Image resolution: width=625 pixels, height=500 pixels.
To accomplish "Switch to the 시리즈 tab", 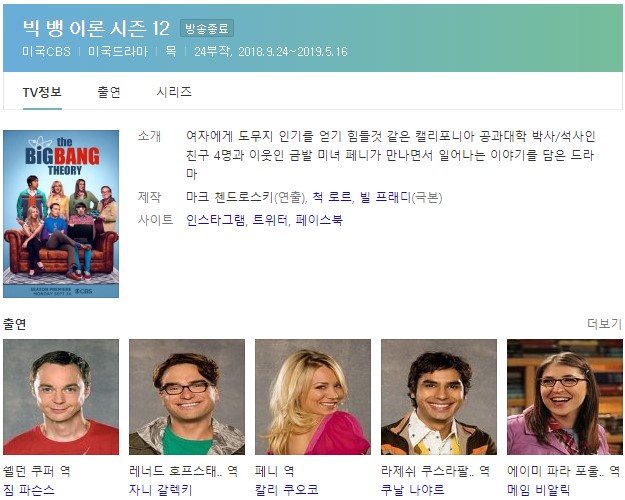I will (174, 93).
